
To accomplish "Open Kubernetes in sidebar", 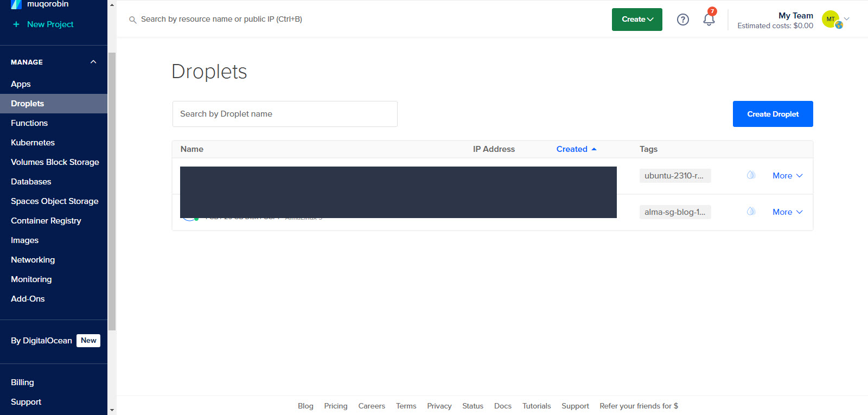I will coord(33,143).
